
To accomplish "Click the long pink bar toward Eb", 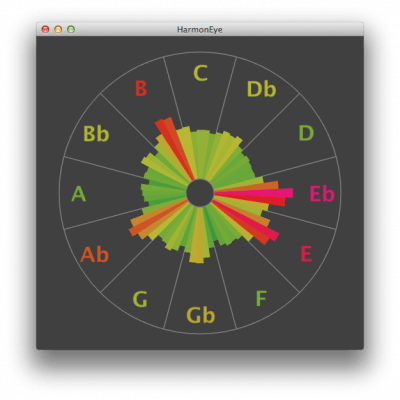I will (x=254, y=193).
